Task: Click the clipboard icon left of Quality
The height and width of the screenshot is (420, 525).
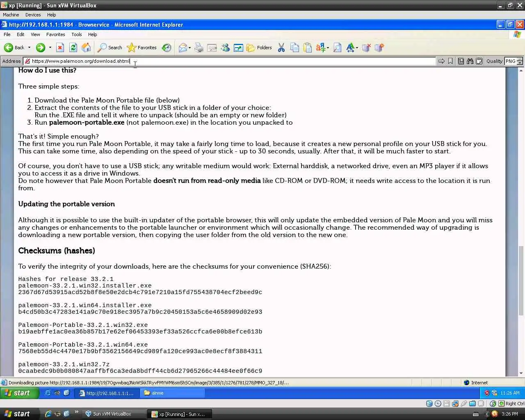Action: tap(479, 61)
